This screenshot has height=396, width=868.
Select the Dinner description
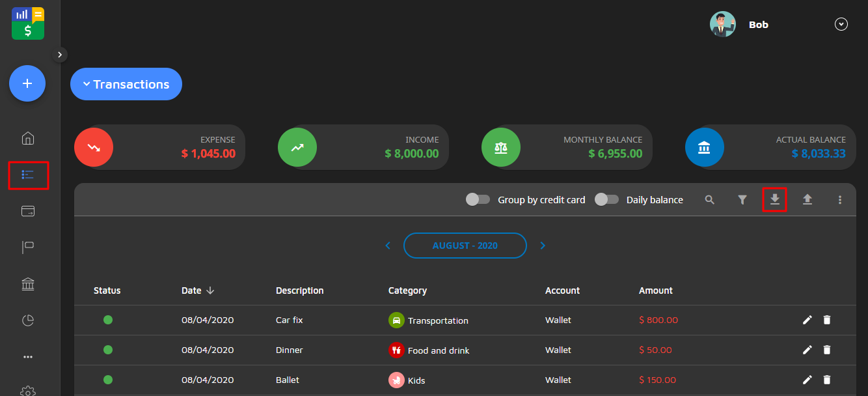pos(290,350)
